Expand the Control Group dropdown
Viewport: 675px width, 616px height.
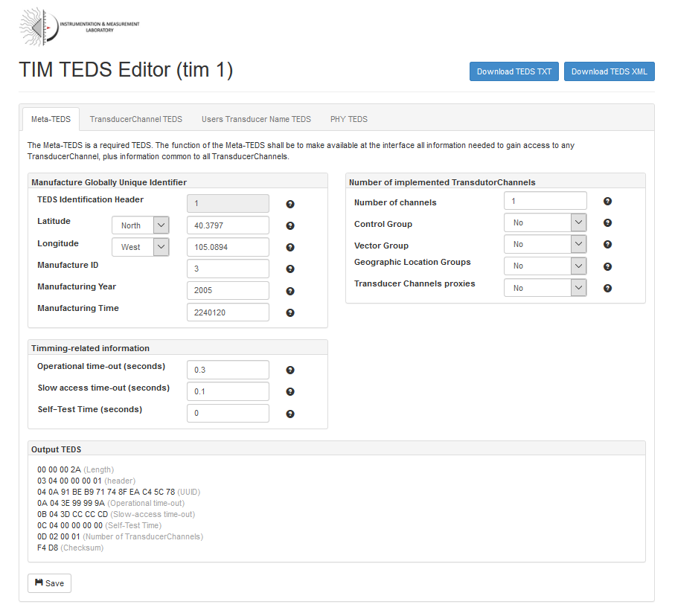pos(545,222)
